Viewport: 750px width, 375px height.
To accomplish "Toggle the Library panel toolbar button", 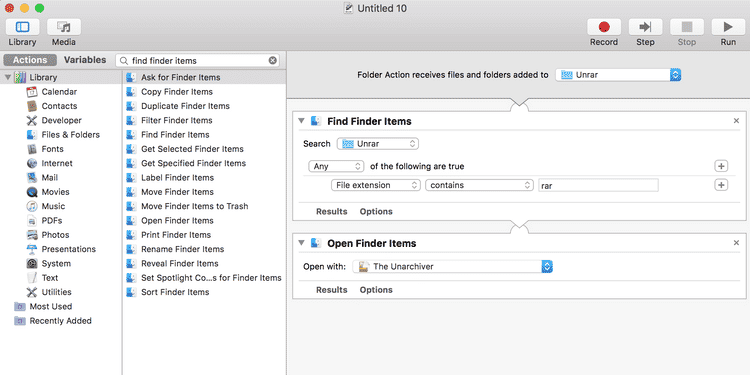I will (22, 27).
